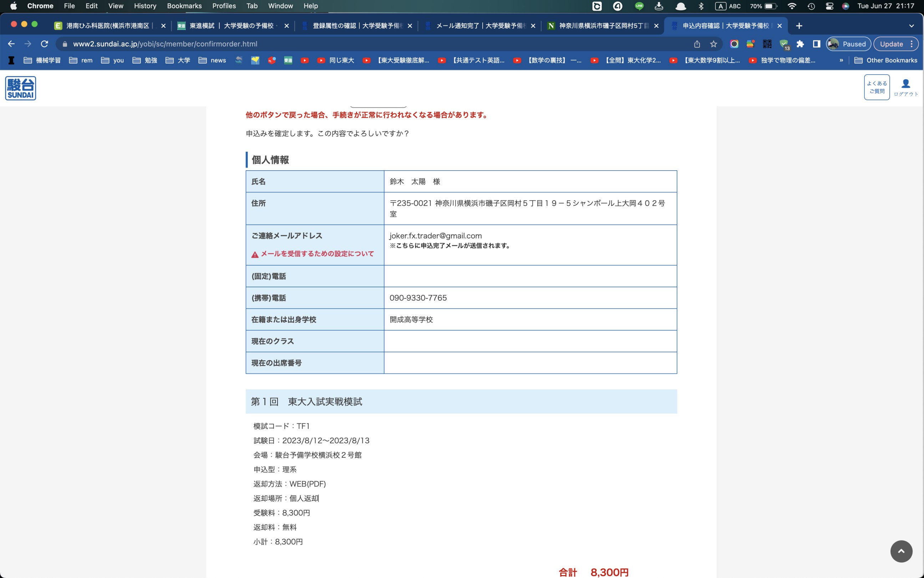Image resolution: width=924 pixels, height=578 pixels.
Task: Select the email joker.fx.trader@gmail.com text
Action: click(436, 236)
